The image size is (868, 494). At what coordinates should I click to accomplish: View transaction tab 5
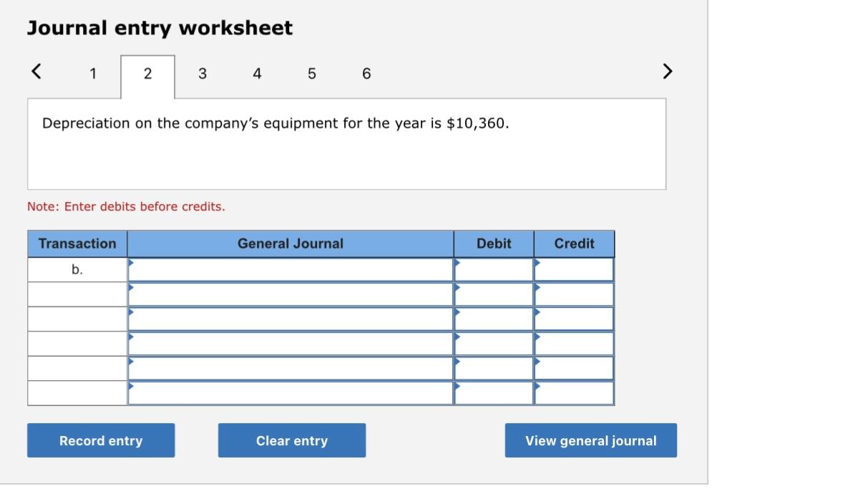pos(311,72)
